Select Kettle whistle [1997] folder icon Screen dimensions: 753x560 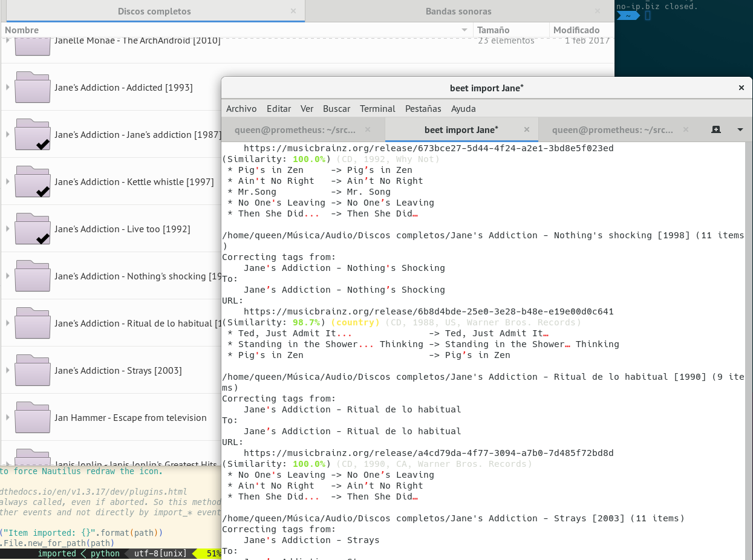pyautogui.click(x=33, y=181)
